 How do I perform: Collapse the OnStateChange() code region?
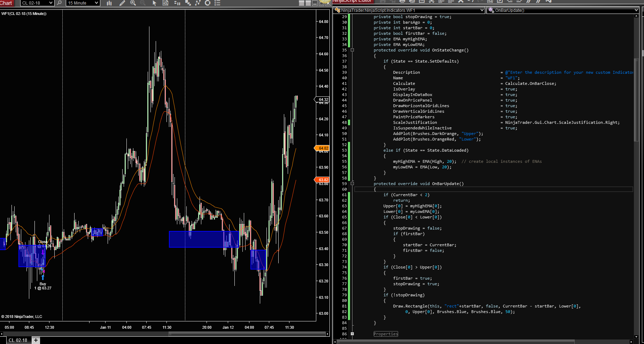tap(352, 50)
